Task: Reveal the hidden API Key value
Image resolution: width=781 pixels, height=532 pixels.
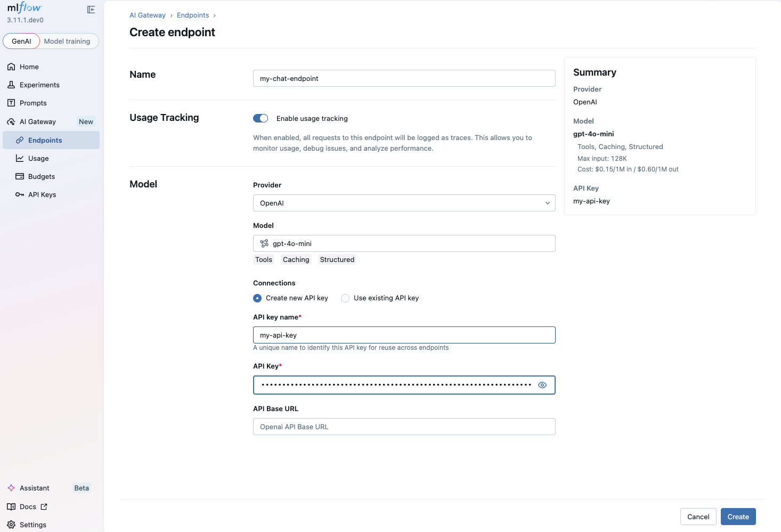Action: coord(542,384)
